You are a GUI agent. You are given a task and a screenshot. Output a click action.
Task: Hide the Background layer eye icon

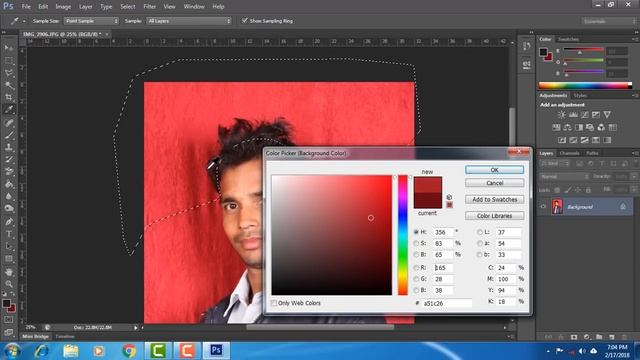click(x=543, y=207)
